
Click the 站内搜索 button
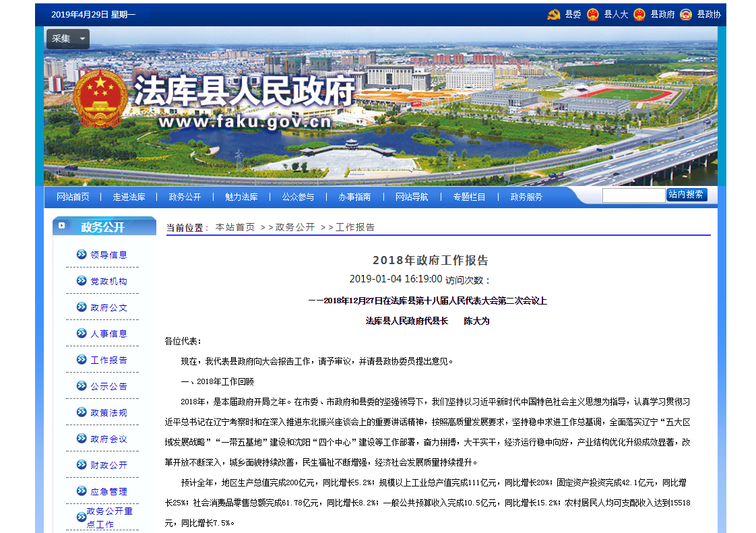pyautogui.click(x=687, y=194)
